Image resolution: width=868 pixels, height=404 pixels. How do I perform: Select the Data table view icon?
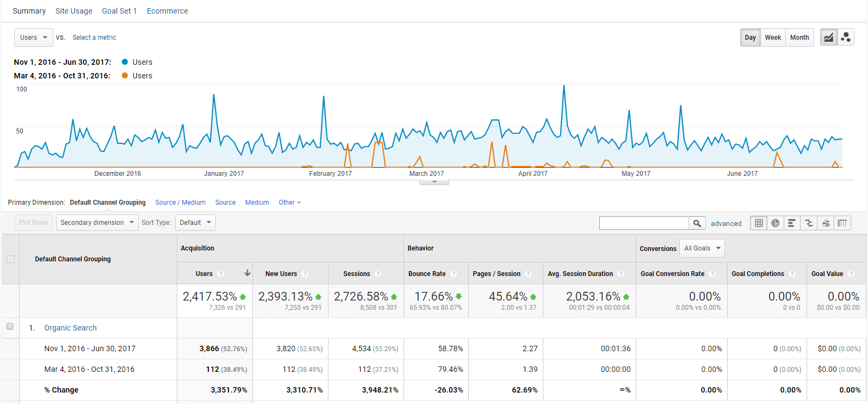click(759, 223)
